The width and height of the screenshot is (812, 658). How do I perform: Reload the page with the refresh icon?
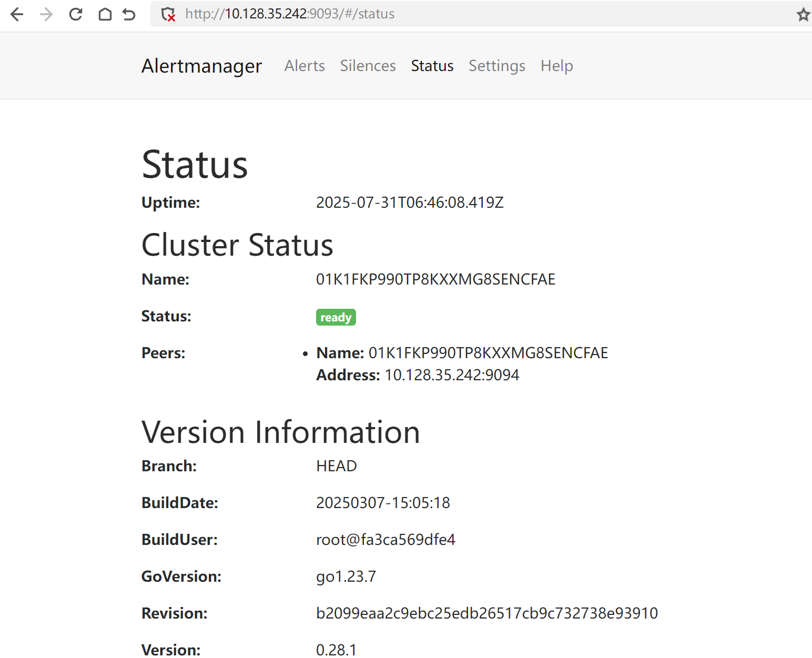(x=76, y=14)
